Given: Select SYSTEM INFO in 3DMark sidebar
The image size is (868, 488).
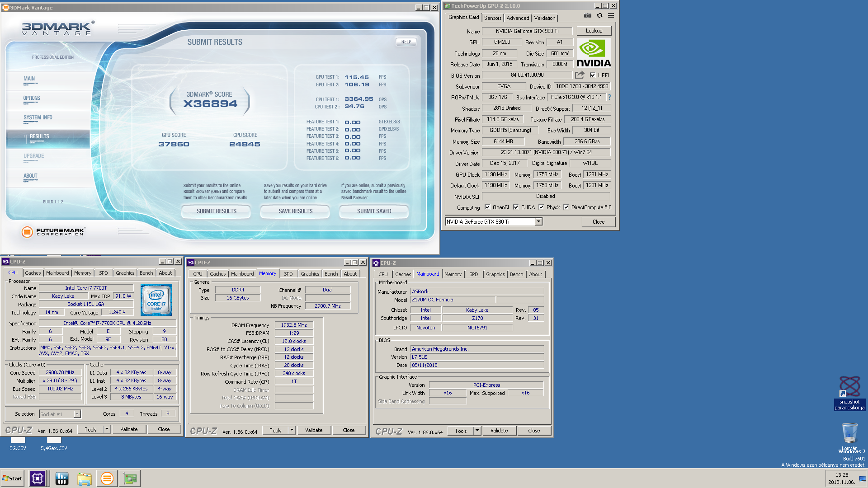Looking at the screenshot, I should point(38,117).
